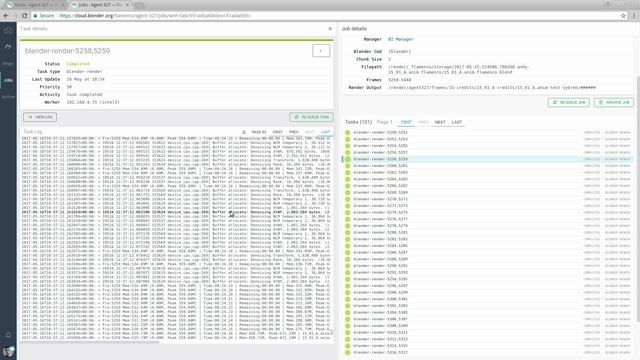Image resolution: width=640 pixels, height=360 pixels.
Task: Click green status dot of task 5294,5295
Action: click(x=348, y=279)
